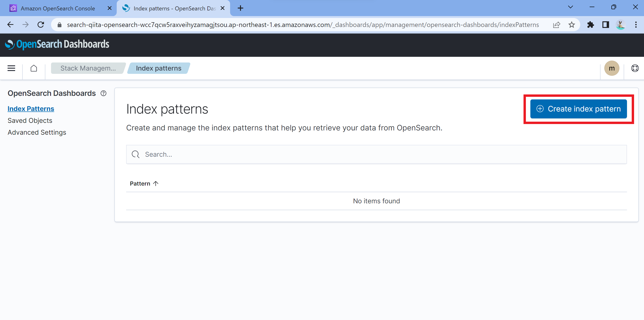The width and height of the screenshot is (644, 320).
Task: Open browser extensions puzzle icon
Action: (591, 25)
